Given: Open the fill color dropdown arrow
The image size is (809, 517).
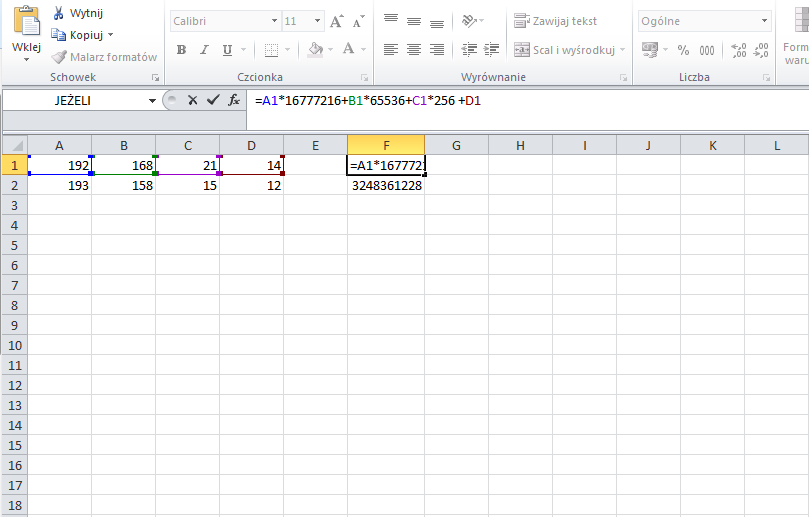Looking at the screenshot, I should (331, 50).
